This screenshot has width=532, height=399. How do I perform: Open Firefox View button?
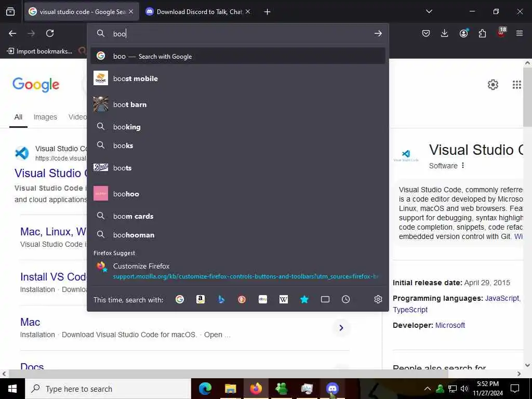point(10,12)
